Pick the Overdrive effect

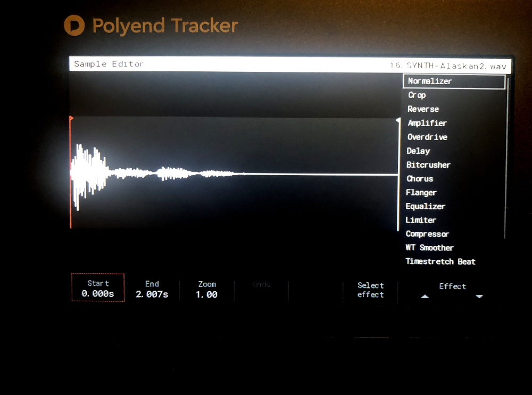(428, 137)
